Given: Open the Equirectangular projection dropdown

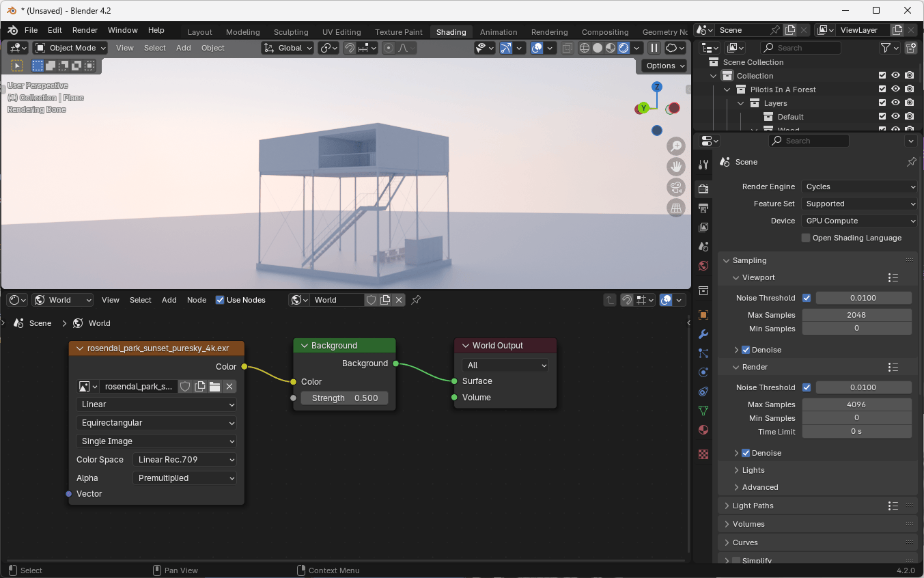Looking at the screenshot, I should pos(156,423).
